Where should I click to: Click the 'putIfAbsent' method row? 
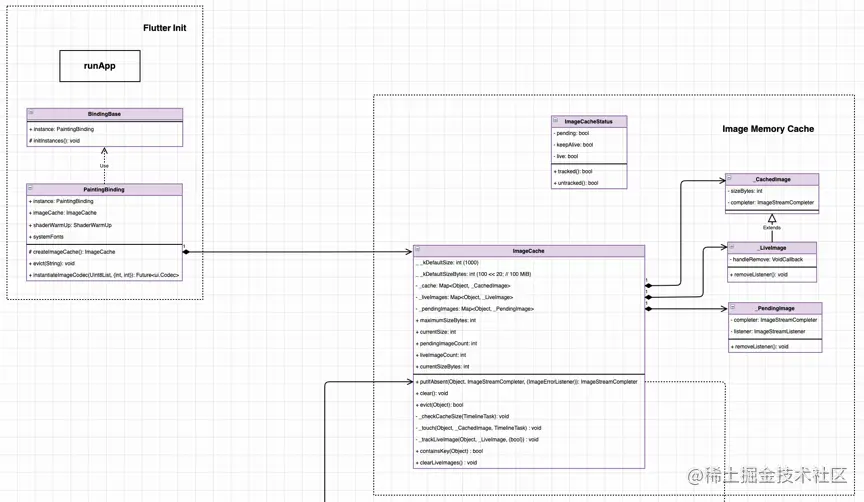(529, 381)
